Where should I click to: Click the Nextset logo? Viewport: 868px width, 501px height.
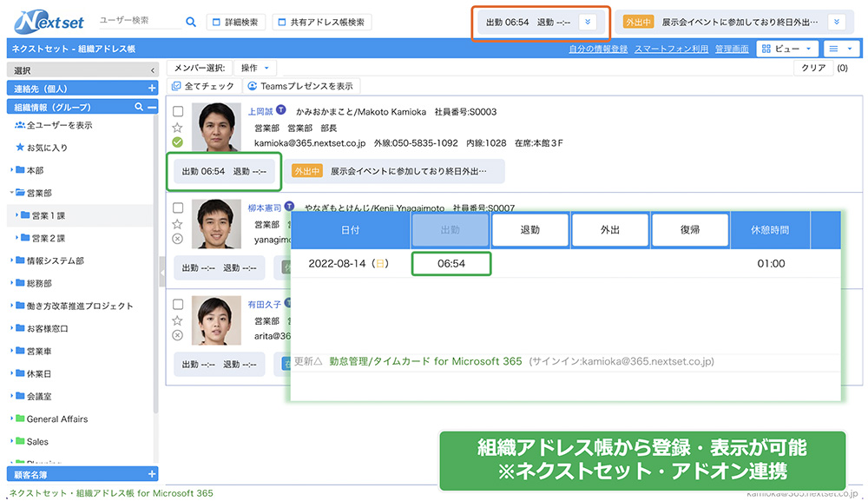[49, 23]
